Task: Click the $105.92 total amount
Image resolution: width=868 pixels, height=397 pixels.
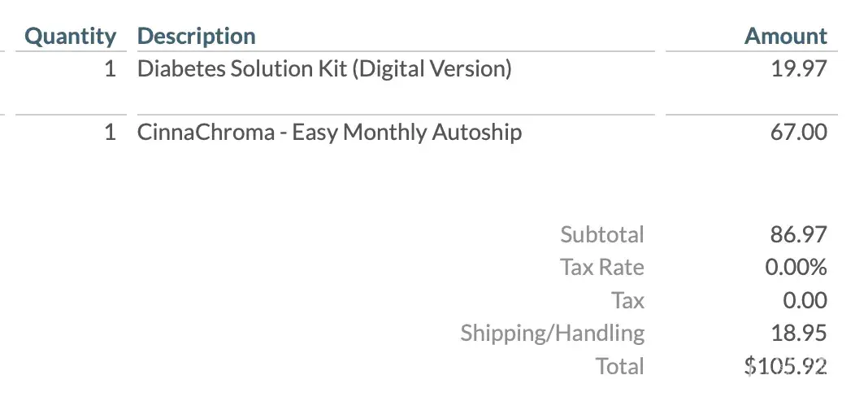Action: 785,367
